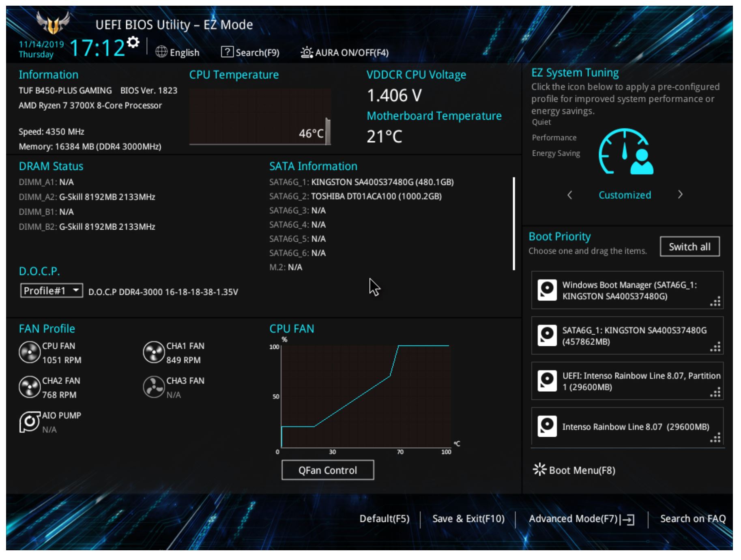Viewport: 741px width, 560px height.
Task: Toggle AURA ON/OFF(F4) lighting
Action: pyautogui.click(x=344, y=52)
